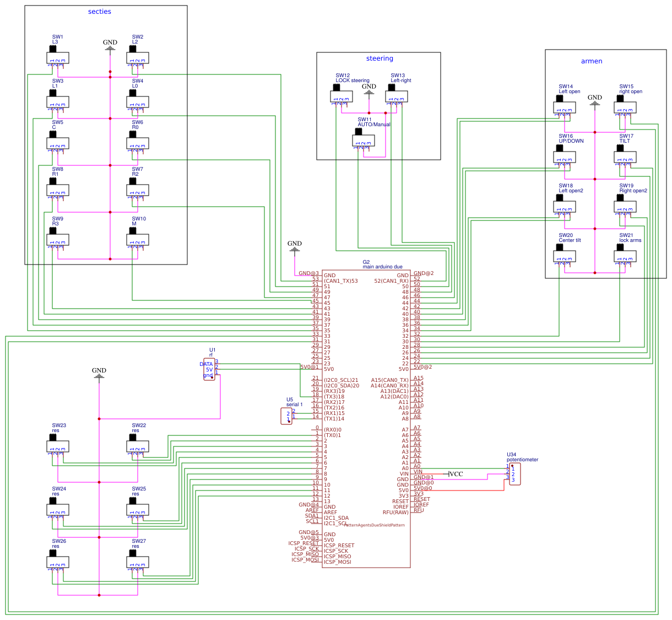
Task: Pick the SW27 res switch
Action: pos(138,561)
